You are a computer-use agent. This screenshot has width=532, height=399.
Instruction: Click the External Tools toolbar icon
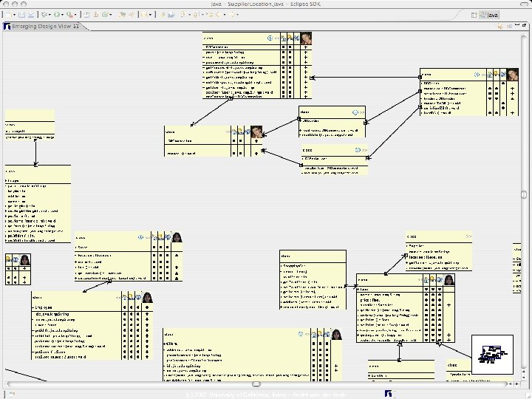tap(69, 15)
